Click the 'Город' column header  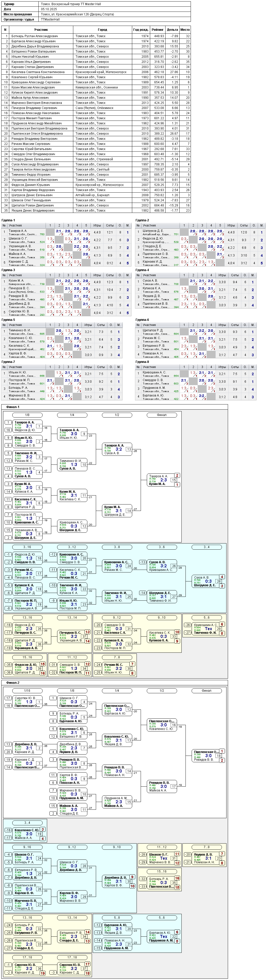[x=102, y=29]
